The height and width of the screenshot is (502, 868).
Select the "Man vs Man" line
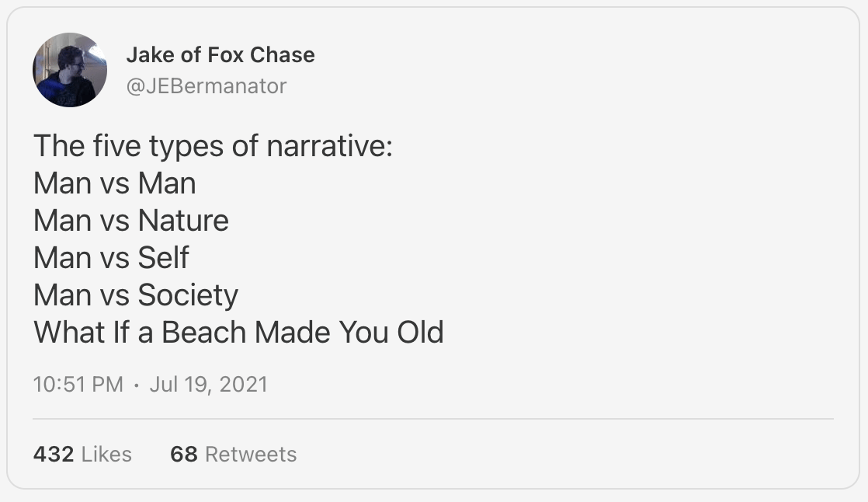click(x=114, y=183)
